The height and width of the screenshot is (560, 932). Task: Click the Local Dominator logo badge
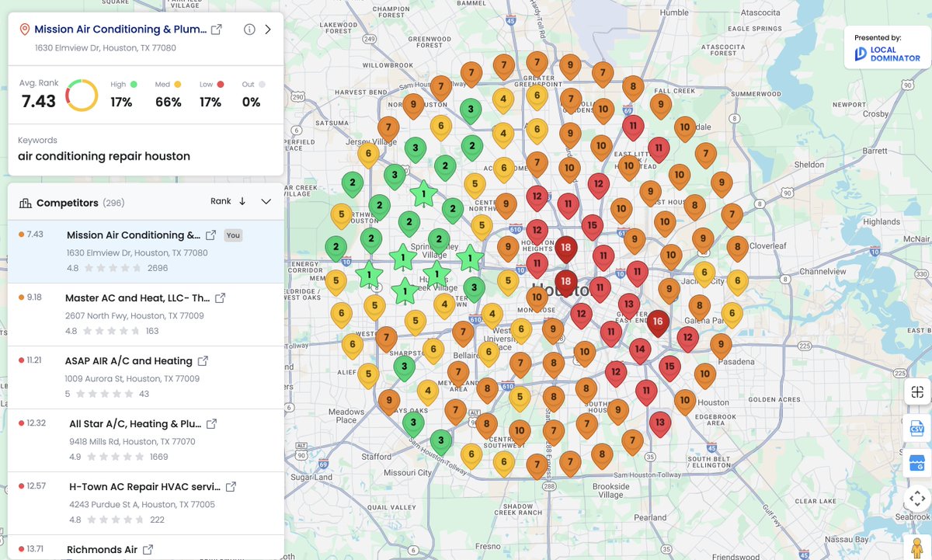[887, 48]
